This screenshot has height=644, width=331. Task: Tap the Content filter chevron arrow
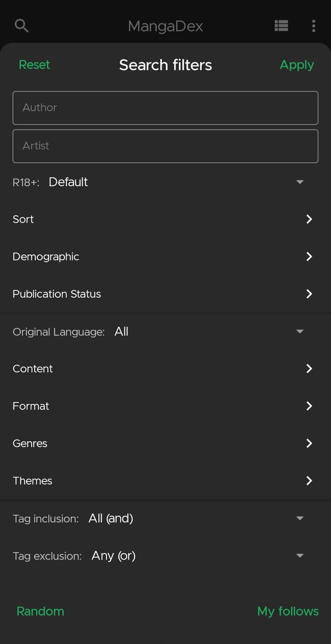coord(309,369)
